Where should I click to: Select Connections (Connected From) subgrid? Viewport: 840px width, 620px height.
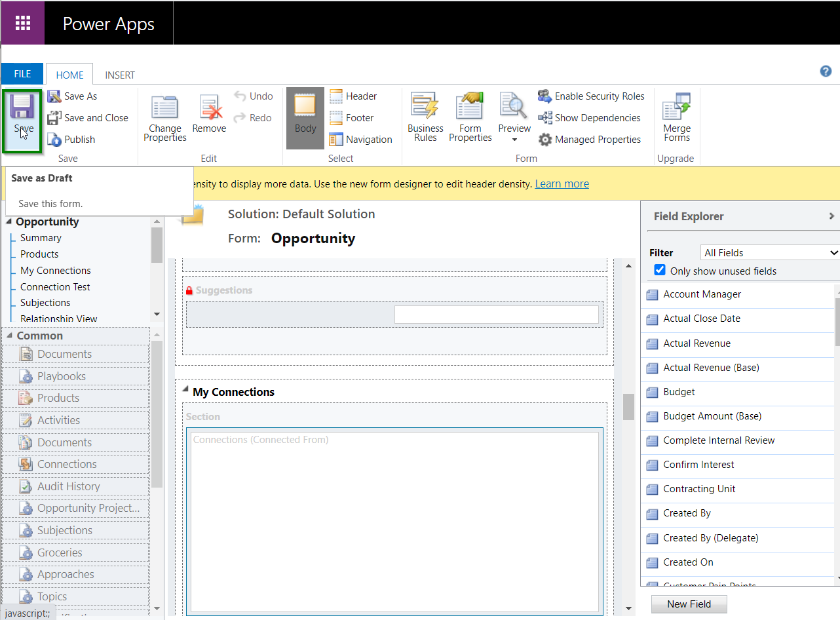click(394, 522)
